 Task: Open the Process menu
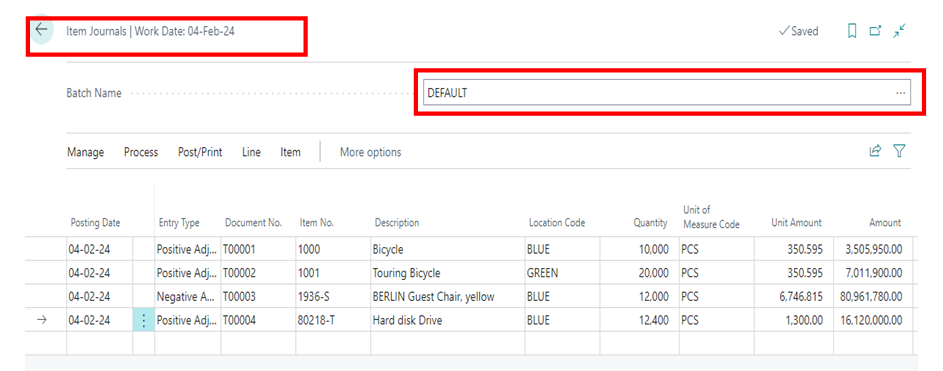141,152
